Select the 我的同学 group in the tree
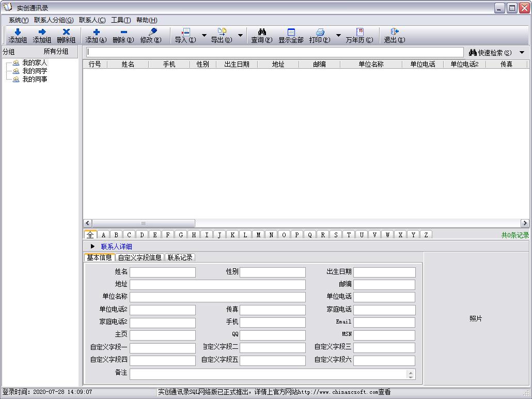This screenshot has width=532, height=399. pos(35,71)
